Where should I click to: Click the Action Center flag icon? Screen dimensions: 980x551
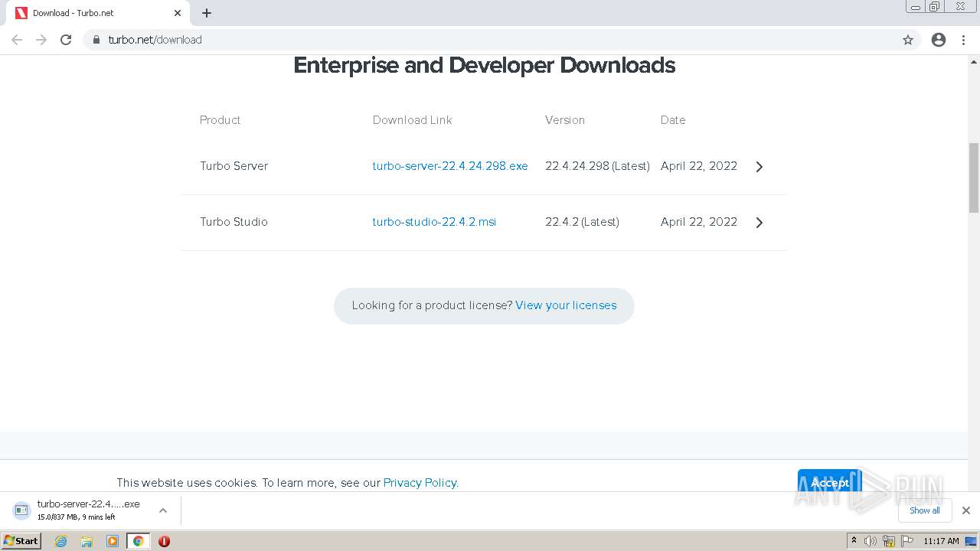tap(907, 541)
